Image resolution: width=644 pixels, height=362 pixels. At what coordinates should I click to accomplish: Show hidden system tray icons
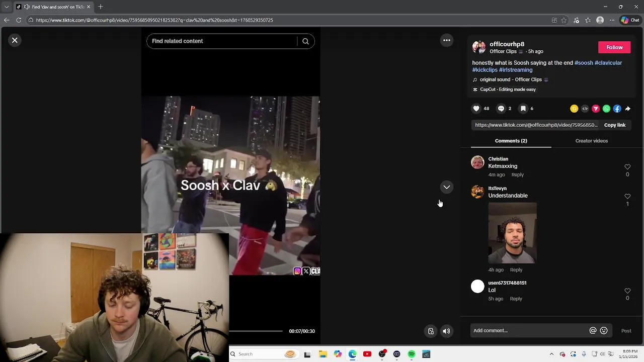click(x=551, y=354)
